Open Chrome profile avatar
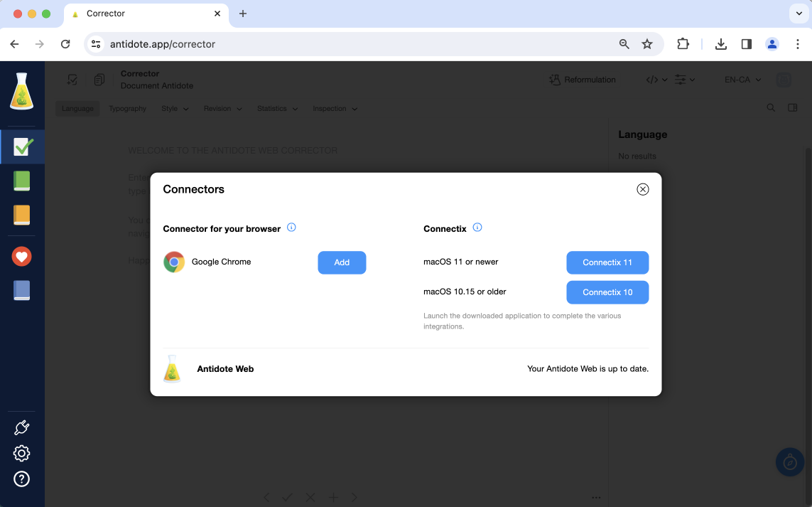 (x=772, y=44)
